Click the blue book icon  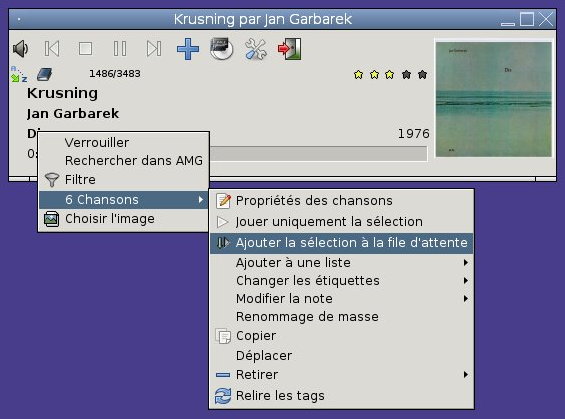[45, 75]
